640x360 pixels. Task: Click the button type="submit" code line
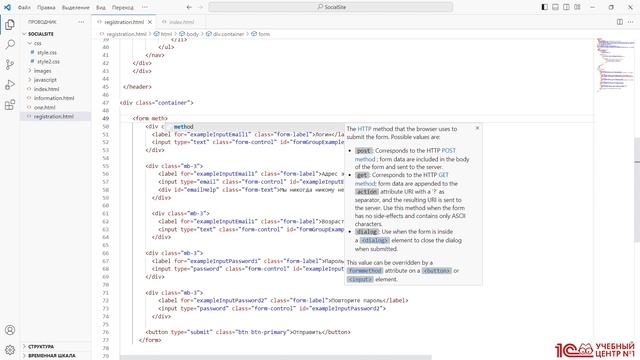pyautogui.click(x=248, y=332)
